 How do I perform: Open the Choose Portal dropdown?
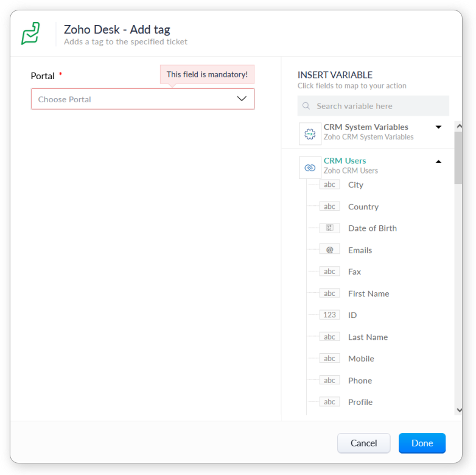click(x=142, y=99)
